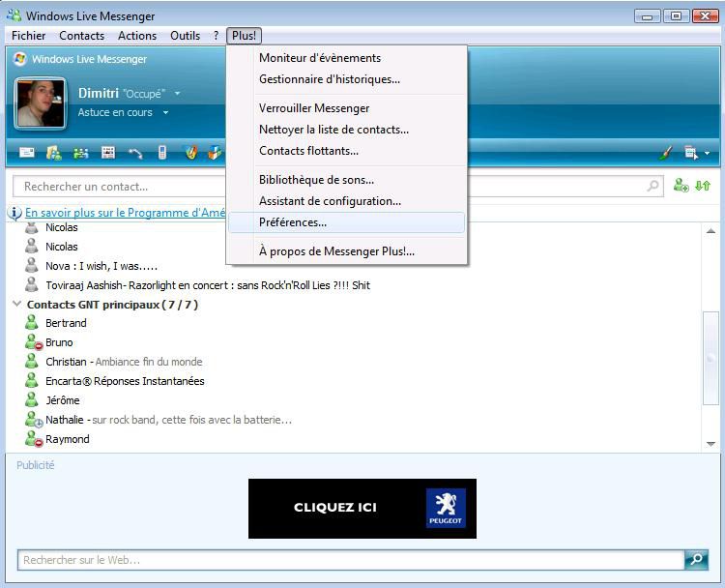
Task: Click Bertrand's green status icon
Action: click(x=31, y=322)
